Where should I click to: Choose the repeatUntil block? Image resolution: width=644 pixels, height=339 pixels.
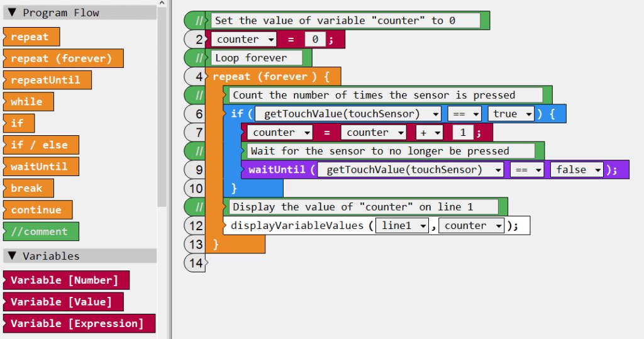pyautogui.click(x=47, y=80)
